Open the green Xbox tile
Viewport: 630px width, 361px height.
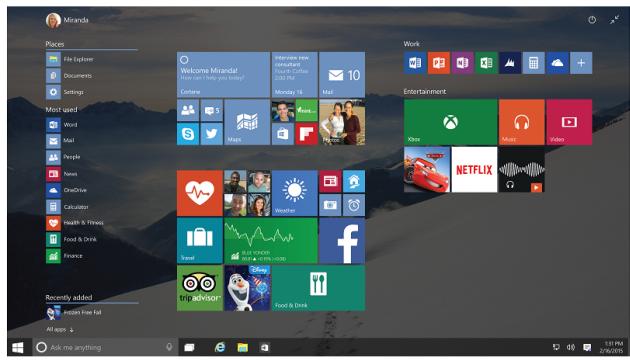coord(450,122)
